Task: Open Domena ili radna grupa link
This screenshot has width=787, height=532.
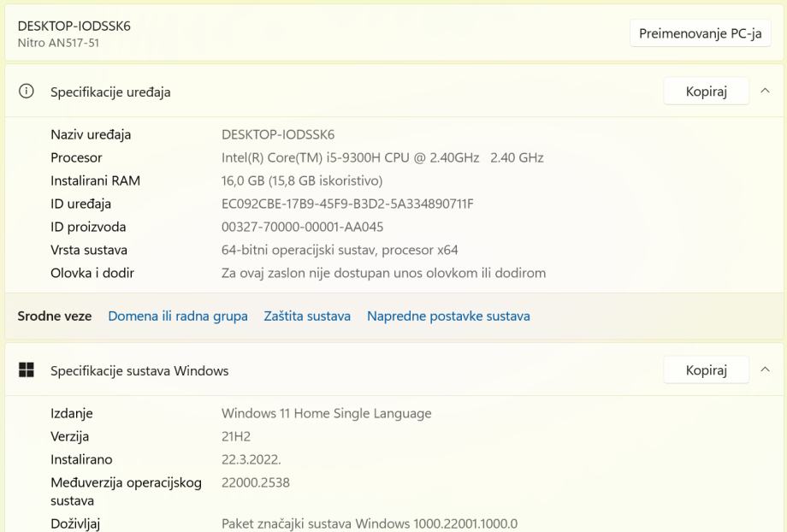Action: click(178, 316)
